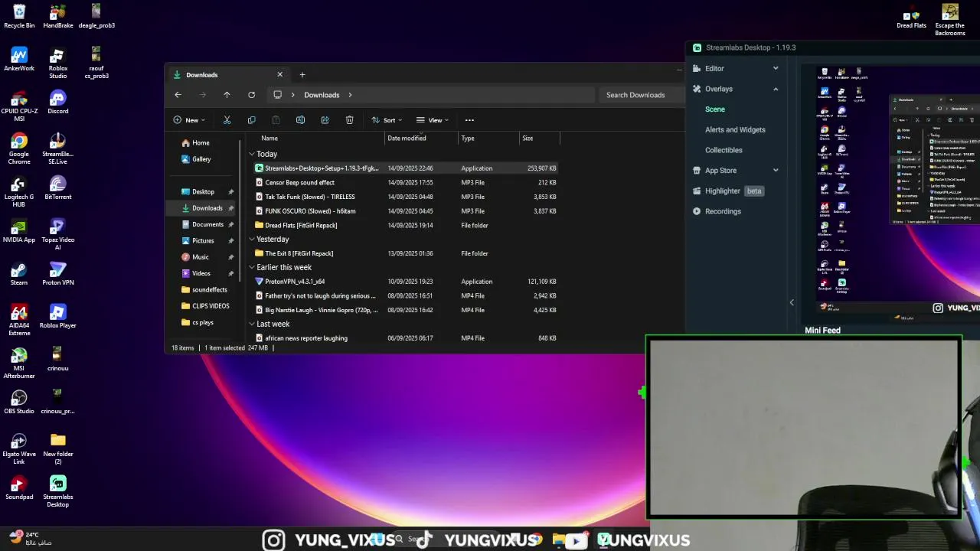Viewport: 980px width, 551px height.
Task: Collapse Streamlabs side panel arrow
Action: (792, 303)
